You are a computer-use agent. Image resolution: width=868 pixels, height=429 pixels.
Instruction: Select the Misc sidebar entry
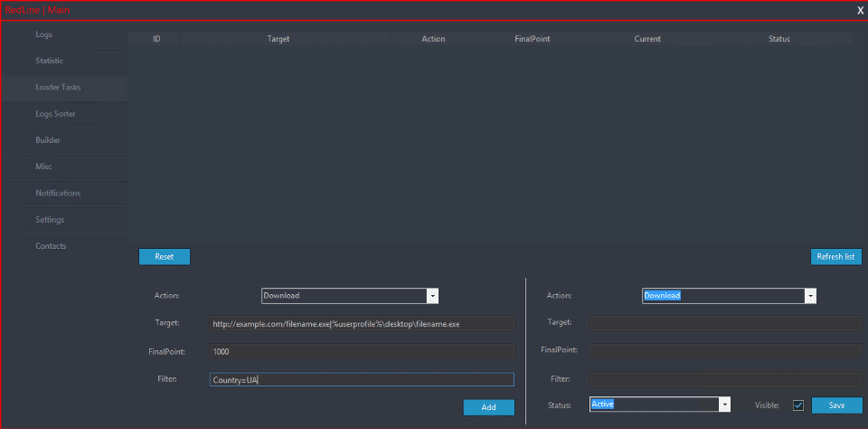[63, 167]
